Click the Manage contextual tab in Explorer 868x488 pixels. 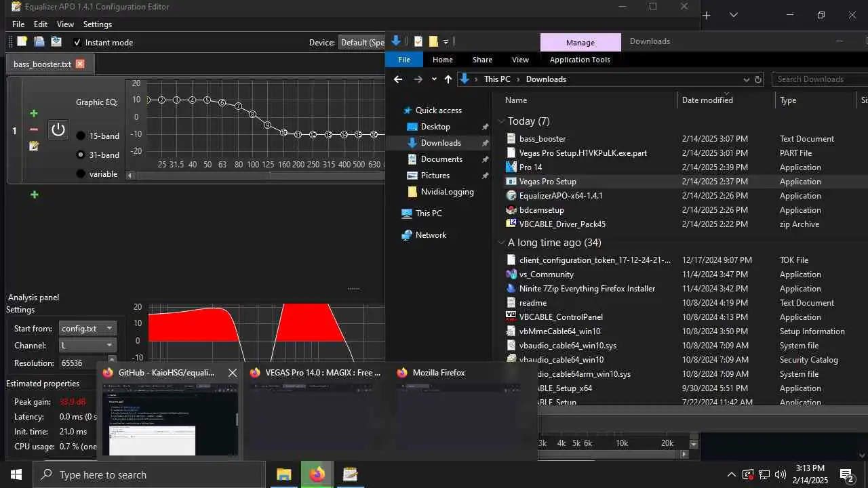click(x=580, y=42)
